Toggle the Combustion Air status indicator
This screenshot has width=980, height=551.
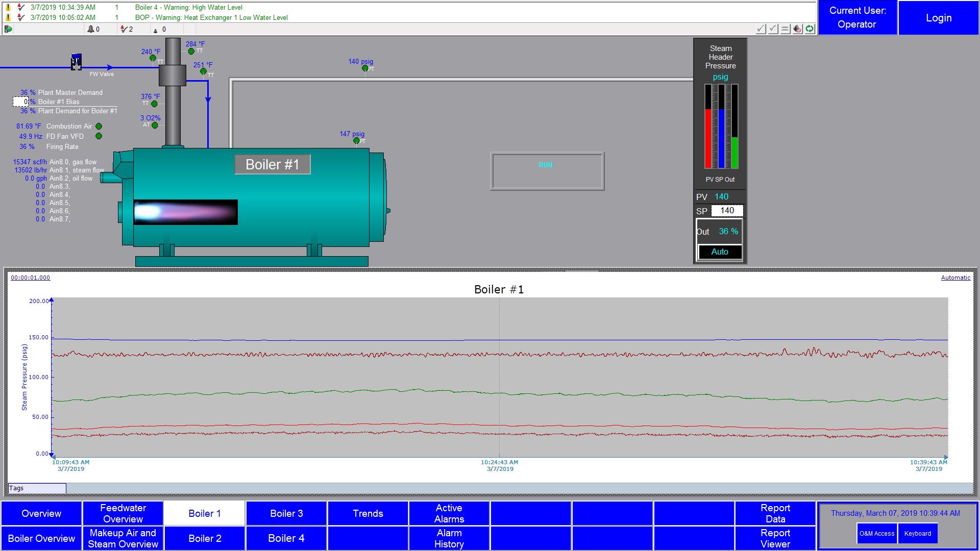pyautogui.click(x=99, y=126)
